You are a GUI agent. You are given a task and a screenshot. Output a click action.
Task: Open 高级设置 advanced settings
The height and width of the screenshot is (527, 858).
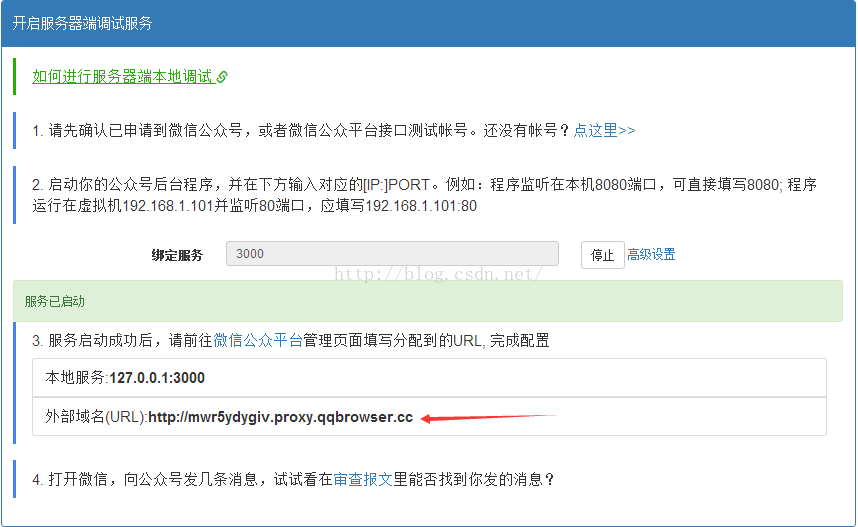[x=651, y=254]
